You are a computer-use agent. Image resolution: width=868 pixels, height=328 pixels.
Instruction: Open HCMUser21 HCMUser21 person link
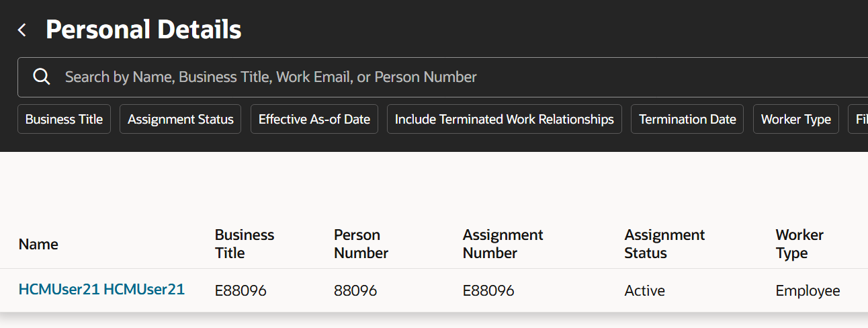click(101, 290)
